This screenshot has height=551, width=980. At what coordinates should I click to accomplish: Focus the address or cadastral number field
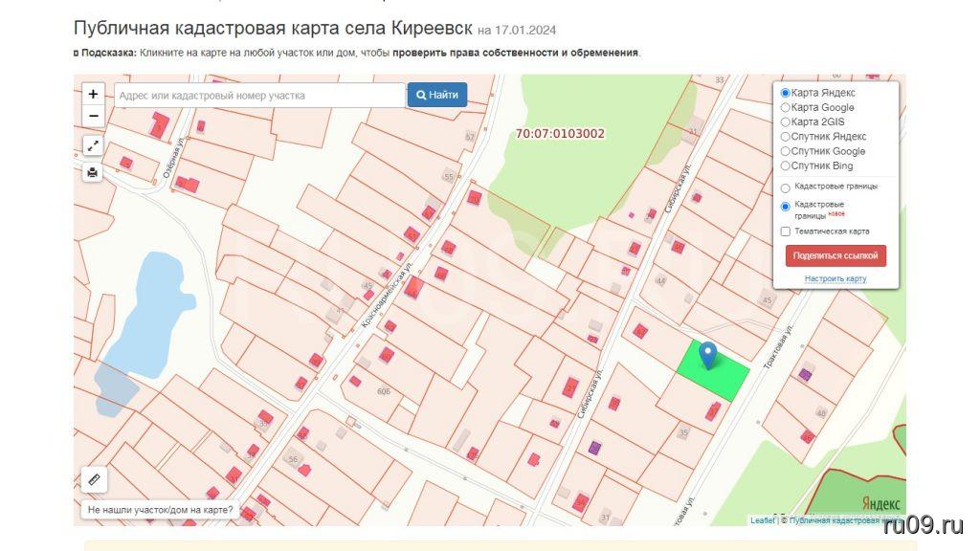click(259, 96)
